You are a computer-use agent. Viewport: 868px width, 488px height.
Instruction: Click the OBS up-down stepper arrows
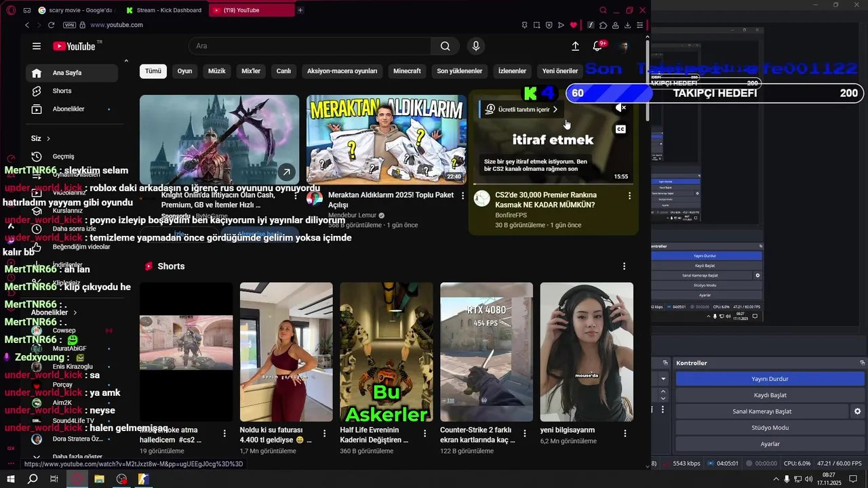[x=663, y=395]
